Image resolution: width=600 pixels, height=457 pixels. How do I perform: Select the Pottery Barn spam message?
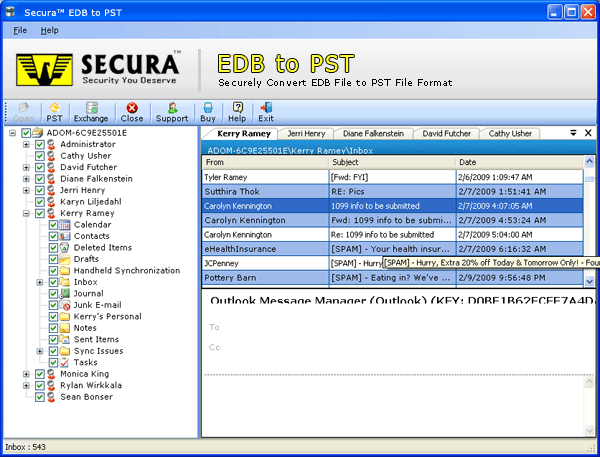pos(393,277)
